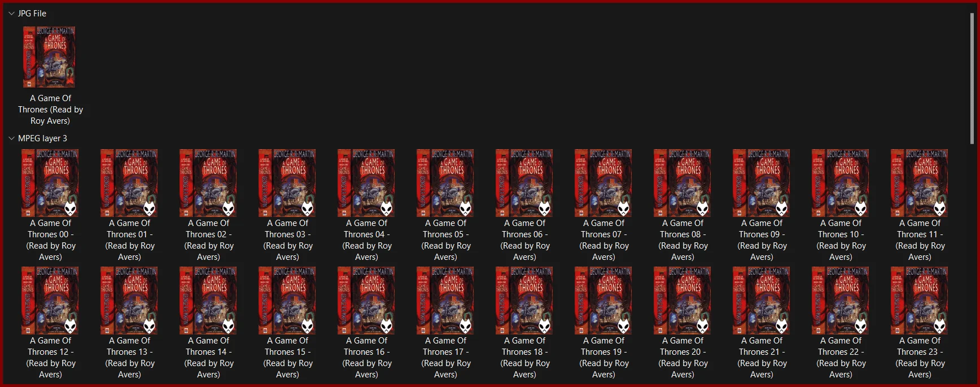Select the A Game Of Thrones 14 file icon
Viewport: 980px width, 387px height.
coord(208,301)
